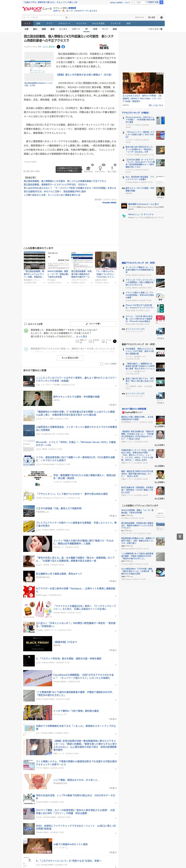Share article on X (Twitter) icon
This screenshot has width=186, height=868.
pyautogui.click(x=58, y=47)
